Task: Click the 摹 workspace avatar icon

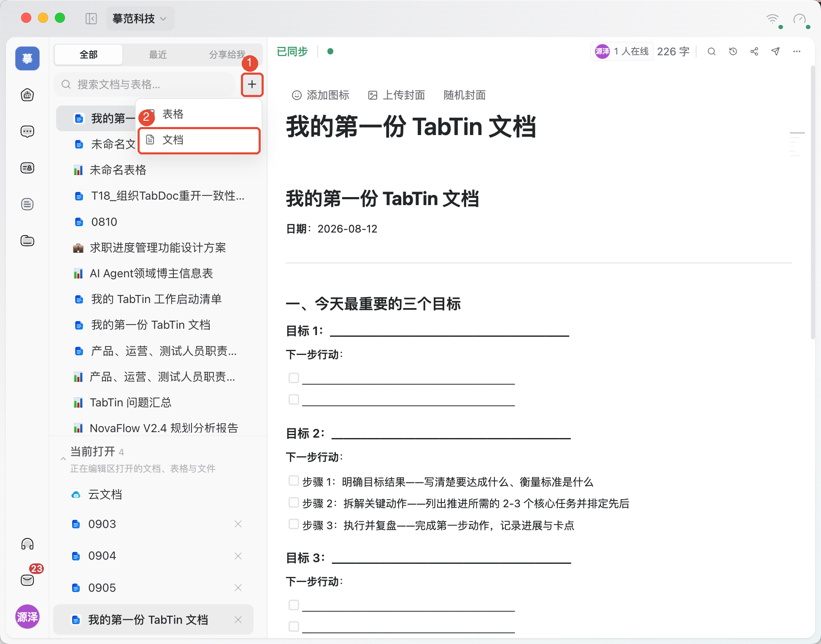Action: tap(27, 58)
